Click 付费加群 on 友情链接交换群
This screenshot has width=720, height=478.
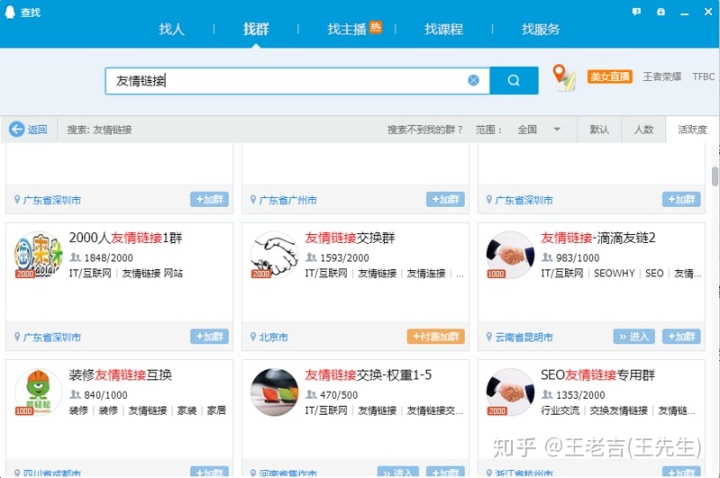pos(435,337)
